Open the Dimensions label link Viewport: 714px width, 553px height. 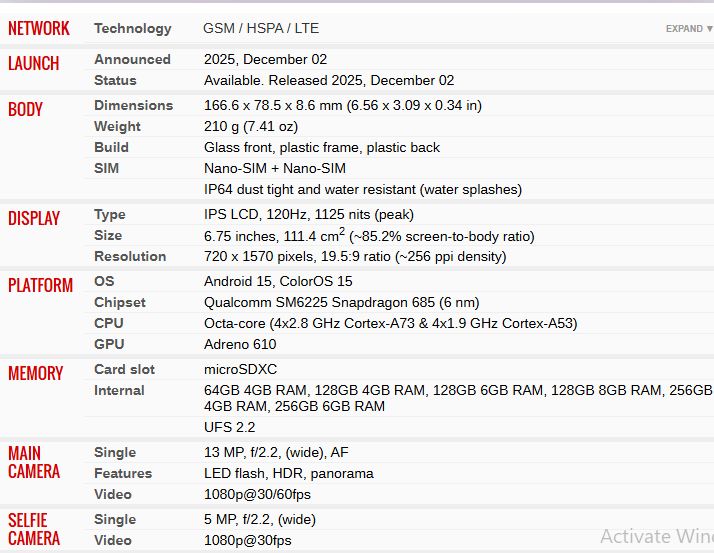[x=133, y=105]
